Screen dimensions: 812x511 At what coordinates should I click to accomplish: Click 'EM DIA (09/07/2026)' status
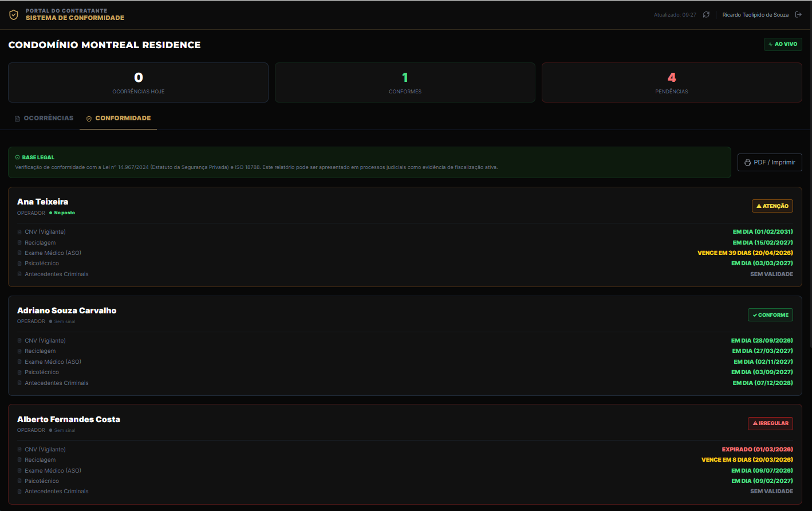click(x=762, y=471)
